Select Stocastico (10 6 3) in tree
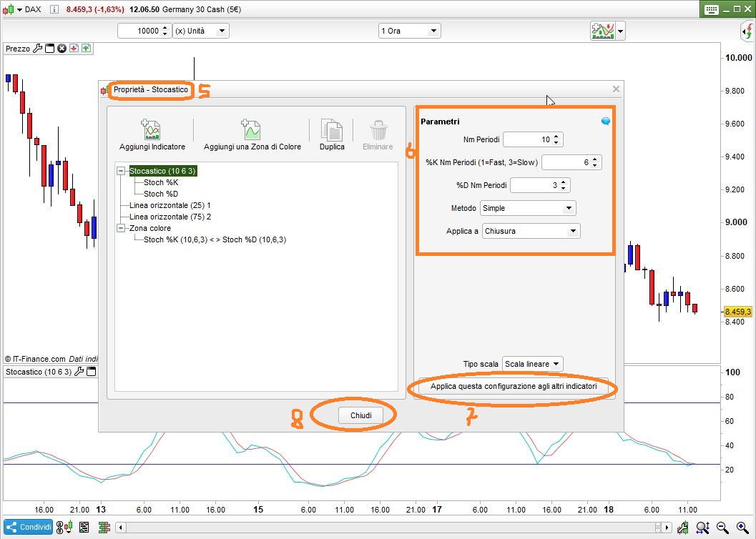 click(x=162, y=171)
